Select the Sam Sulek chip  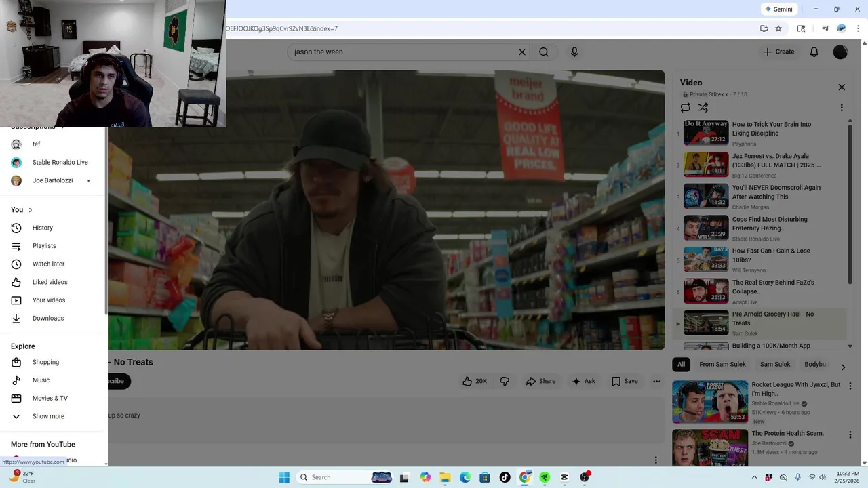click(x=775, y=365)
